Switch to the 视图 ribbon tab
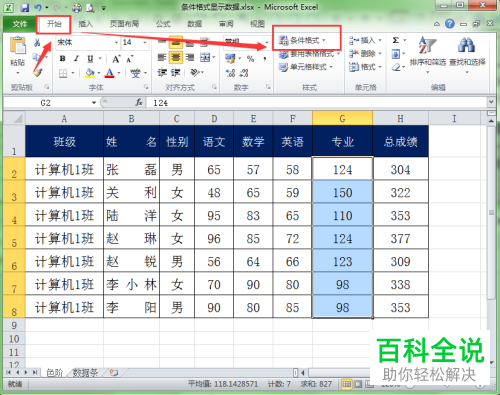The width and height of the screenshot is (500, 395). coord(257,24)
